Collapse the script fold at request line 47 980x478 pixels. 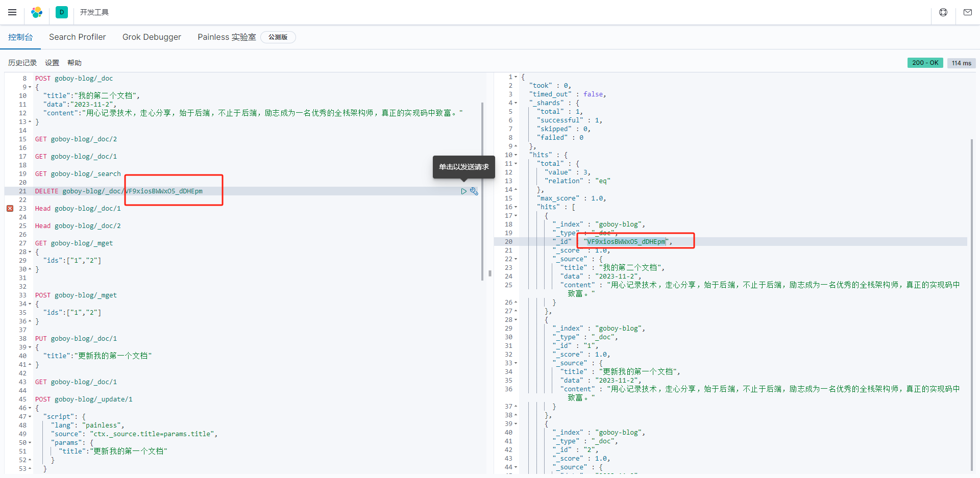[x=30, y=417]
